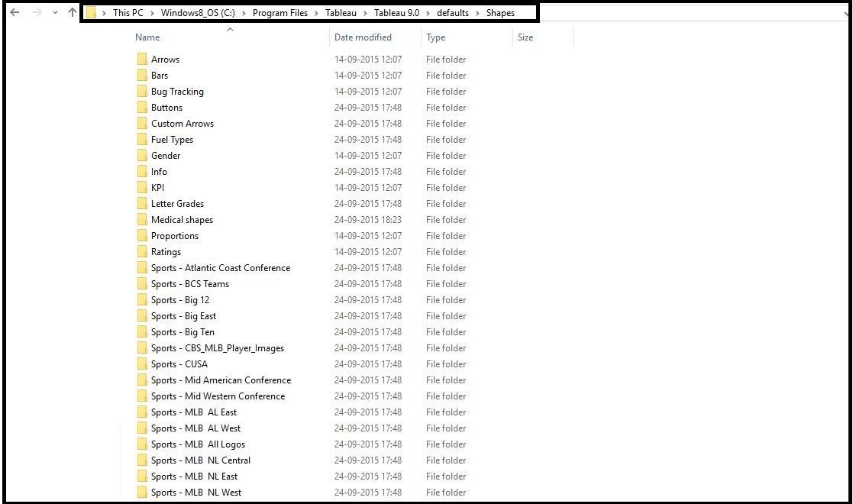Image resolution: width=853 pixels, height=504 pixels.
Task: Click the Back navigation arrow
Action: coord(15,12)
